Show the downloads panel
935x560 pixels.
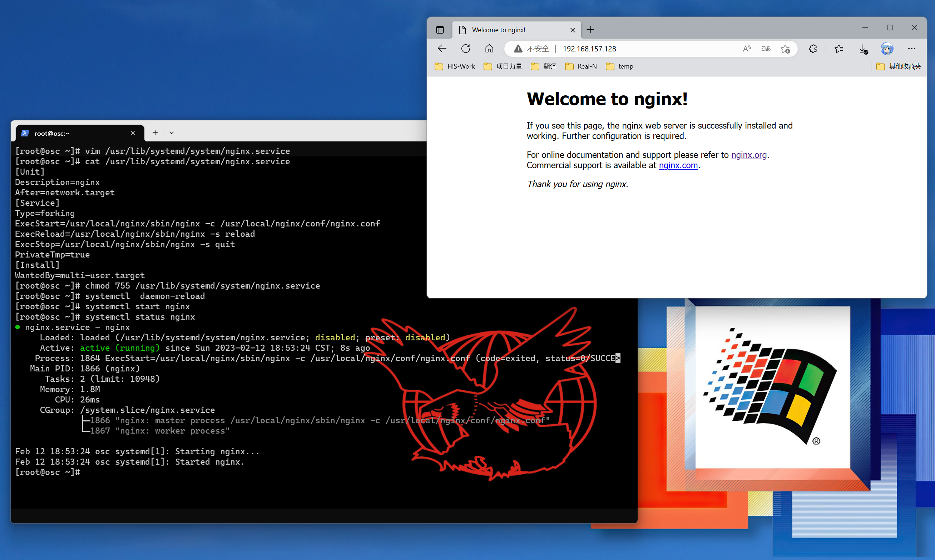[863, 49]
